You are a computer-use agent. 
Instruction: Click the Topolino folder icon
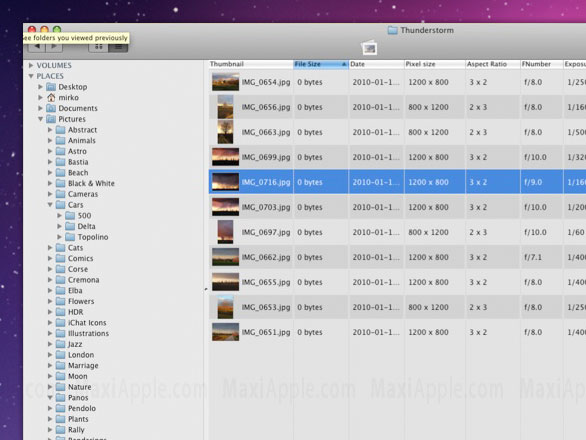(70, 237)
